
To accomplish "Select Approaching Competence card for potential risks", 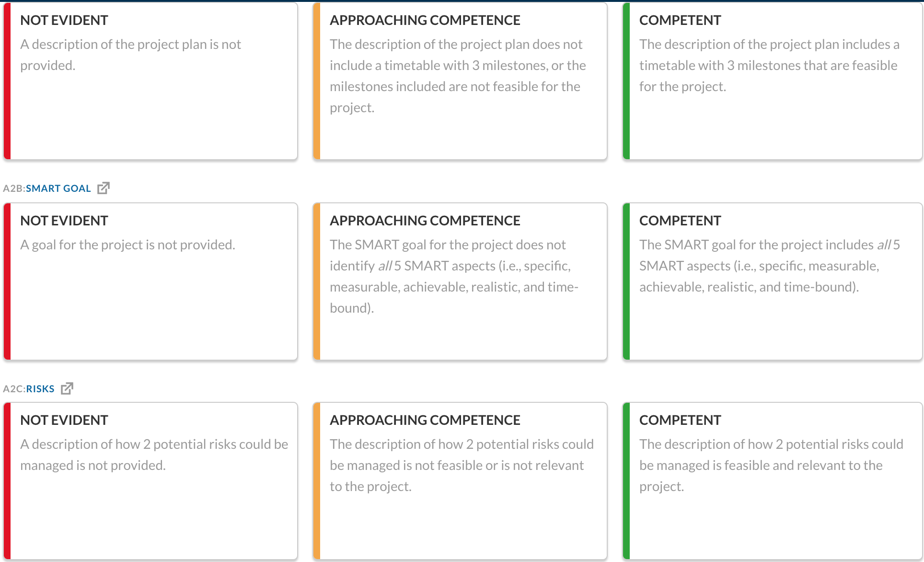I will point(460,481).
